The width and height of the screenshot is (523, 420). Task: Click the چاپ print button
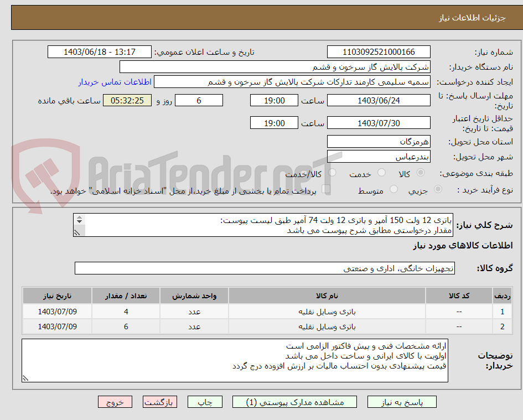coord(205,402)
